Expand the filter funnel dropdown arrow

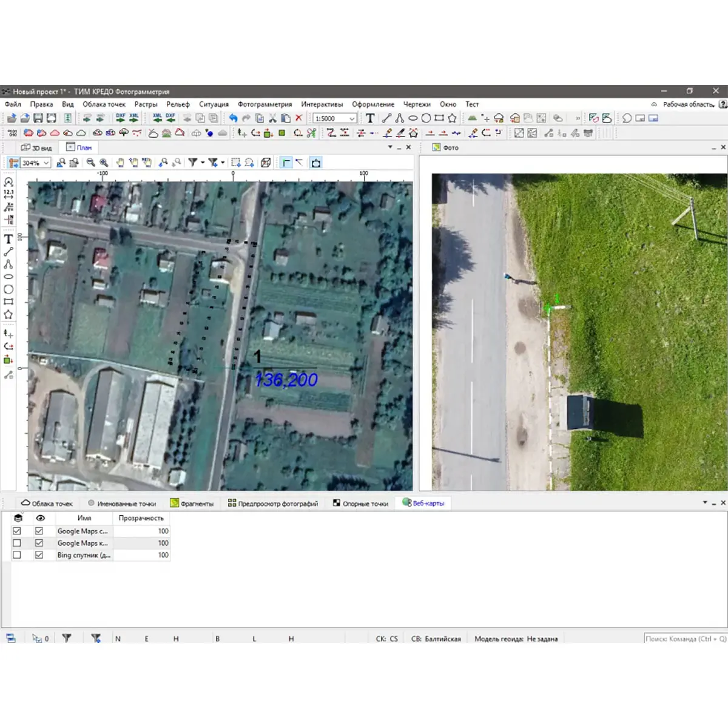point(203,163)
